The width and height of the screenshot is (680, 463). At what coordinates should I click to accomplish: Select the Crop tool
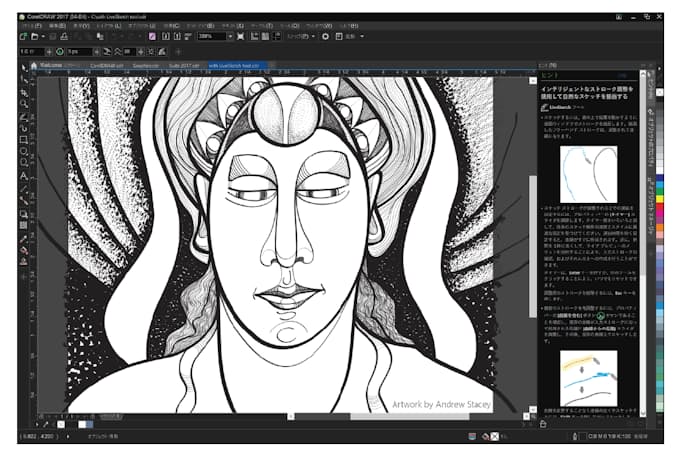pos(24,92)
